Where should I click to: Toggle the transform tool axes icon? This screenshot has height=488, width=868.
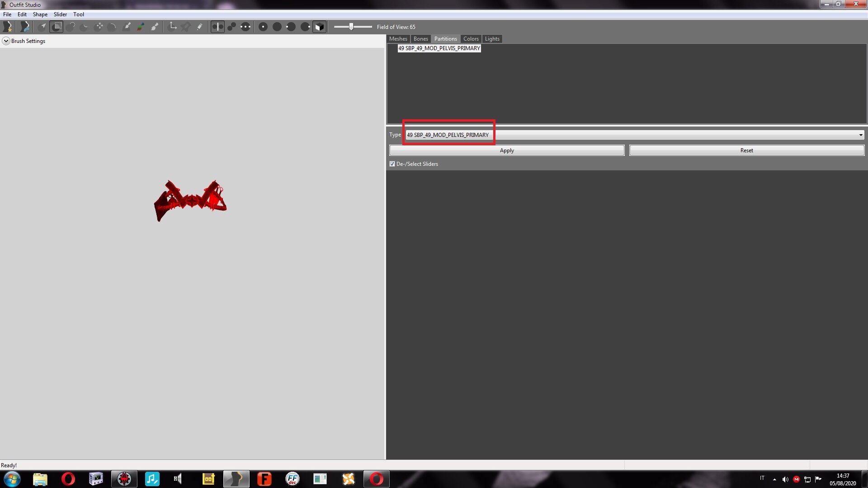pyautogui.click(x=172, y=27)
